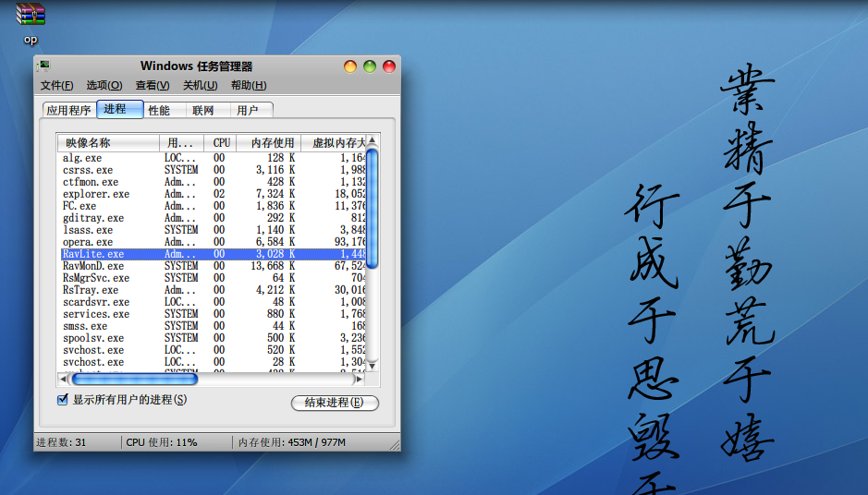Click the vertical scrollbar thumb
The image size is (868, 495).
(x=373, y=209)
